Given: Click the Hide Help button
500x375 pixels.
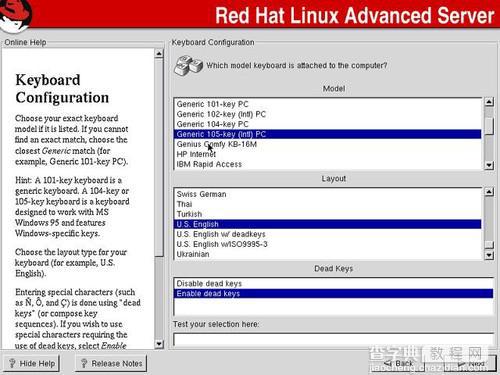Looking at the screenshot, I should tap(32, 363).
